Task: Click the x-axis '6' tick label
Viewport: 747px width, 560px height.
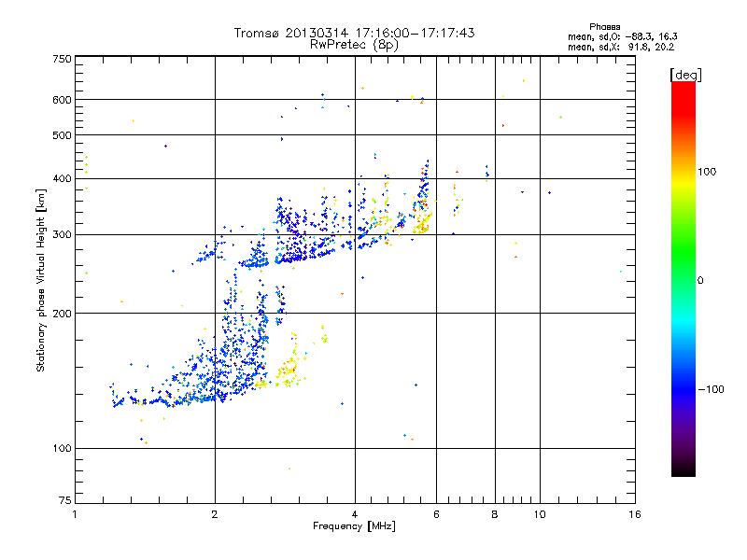Action: 436,514
